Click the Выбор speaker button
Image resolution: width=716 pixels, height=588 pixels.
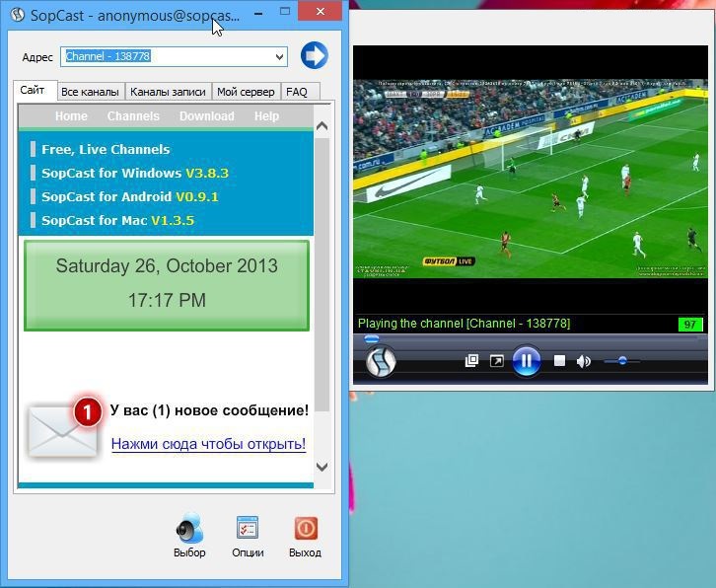(189, 536)
